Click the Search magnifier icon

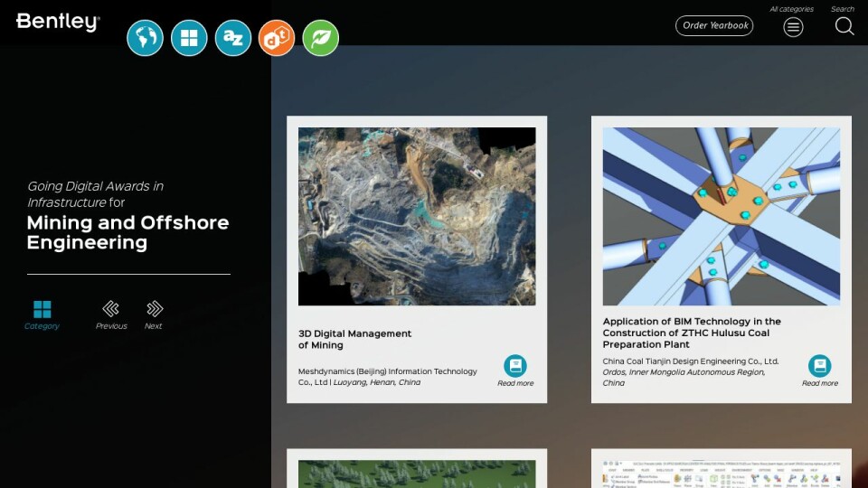pyautogui.click(x=844, y=26)
